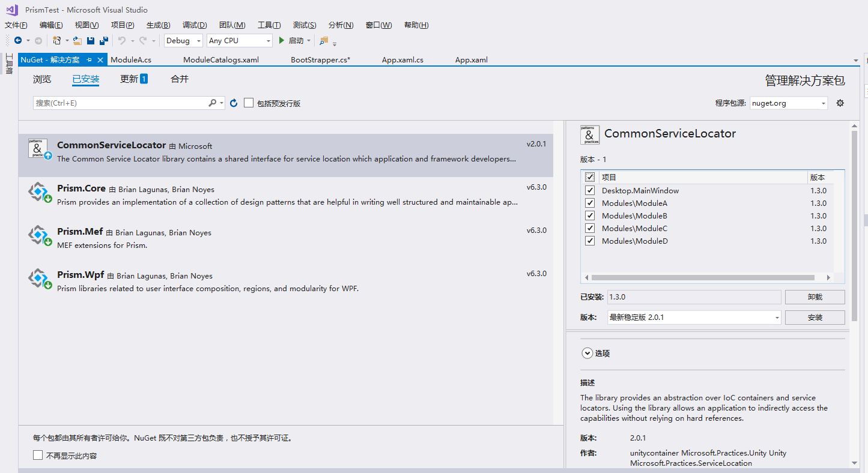Switch to the Browse tab in NuGet
This screenshot has height=473, width=868.
pyautogui.click(x=42, y=79)
